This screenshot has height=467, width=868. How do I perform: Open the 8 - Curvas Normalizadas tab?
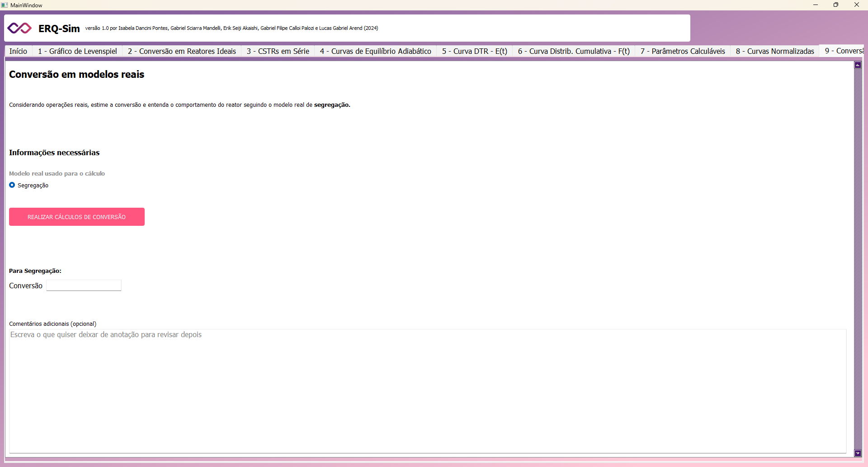click(x=774, y=51)
